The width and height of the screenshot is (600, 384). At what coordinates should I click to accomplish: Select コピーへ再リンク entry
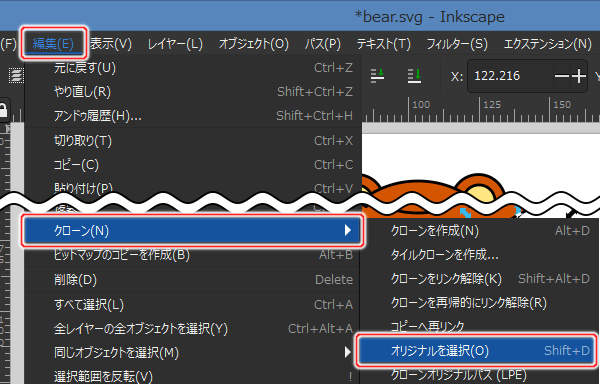click(480, 326)
